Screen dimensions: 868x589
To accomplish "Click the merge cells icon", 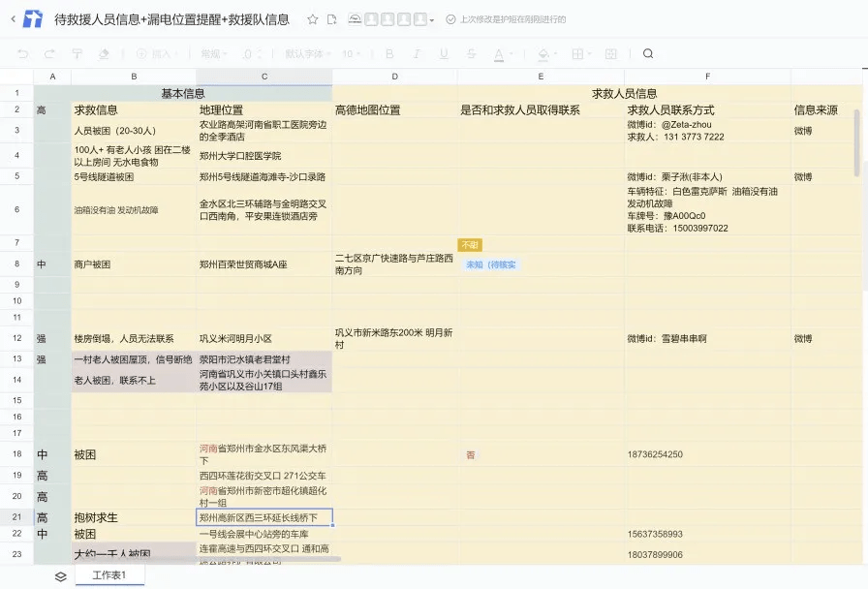I will click(611, 53).
